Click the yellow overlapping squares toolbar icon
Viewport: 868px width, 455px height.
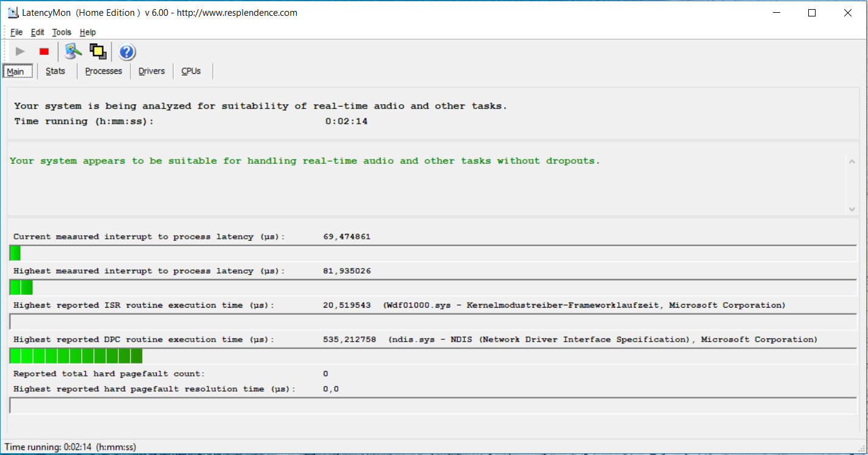coord(98,52)
